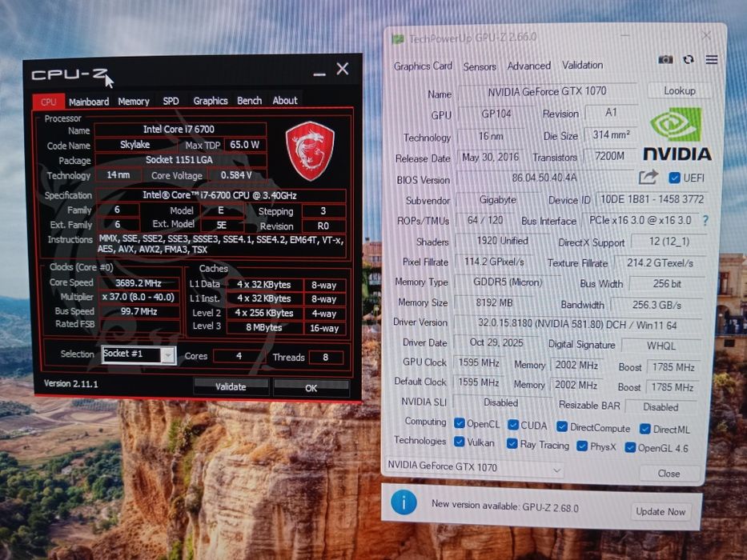Click the BIOS export share icon

pos(648,177)
